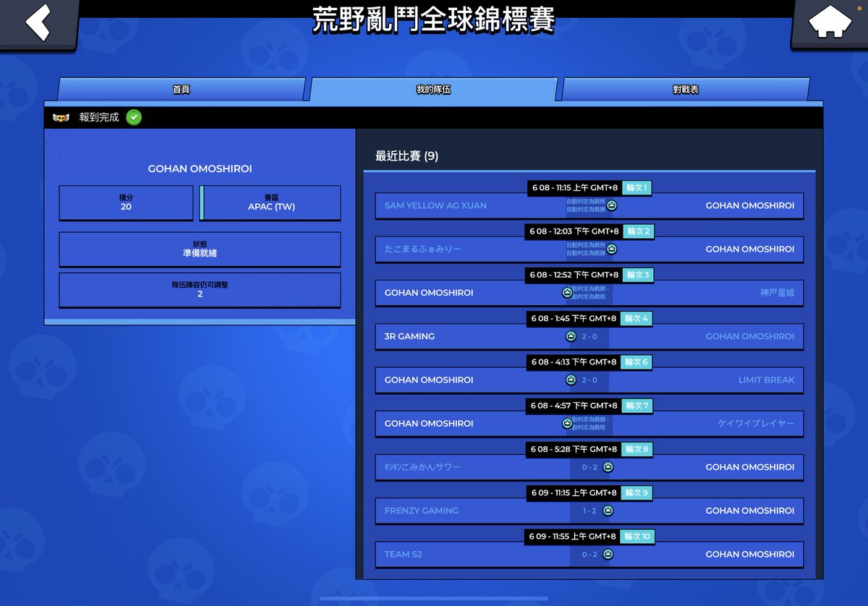Click the 輪次 8 round label
The height and width of the screenshot is (606, 868).
(x=637, y=449)
